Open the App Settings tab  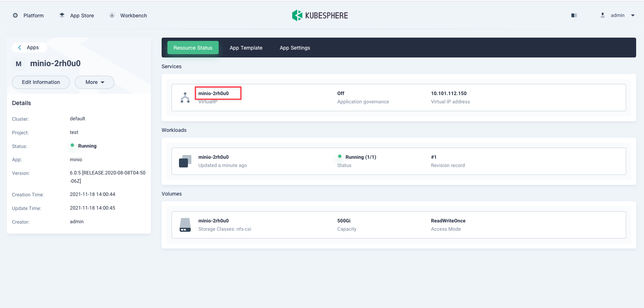295,48
